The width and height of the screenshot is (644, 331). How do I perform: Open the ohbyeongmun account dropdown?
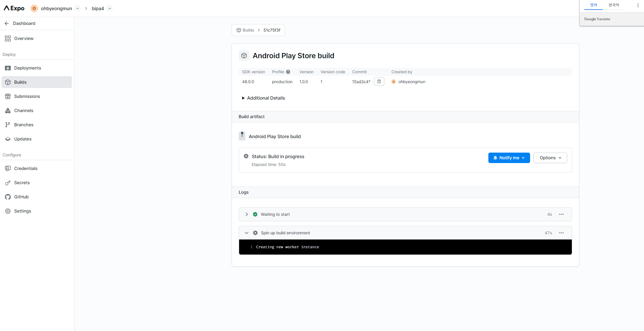click(77, 8)
